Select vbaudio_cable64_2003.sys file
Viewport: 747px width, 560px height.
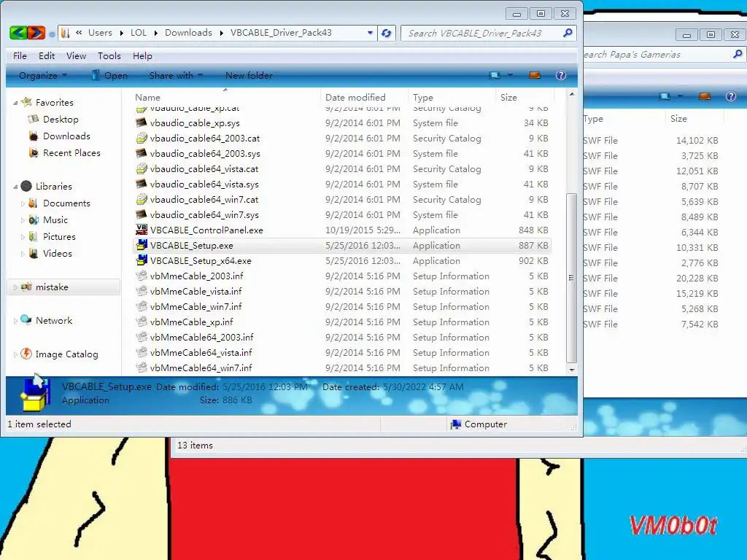341,153
